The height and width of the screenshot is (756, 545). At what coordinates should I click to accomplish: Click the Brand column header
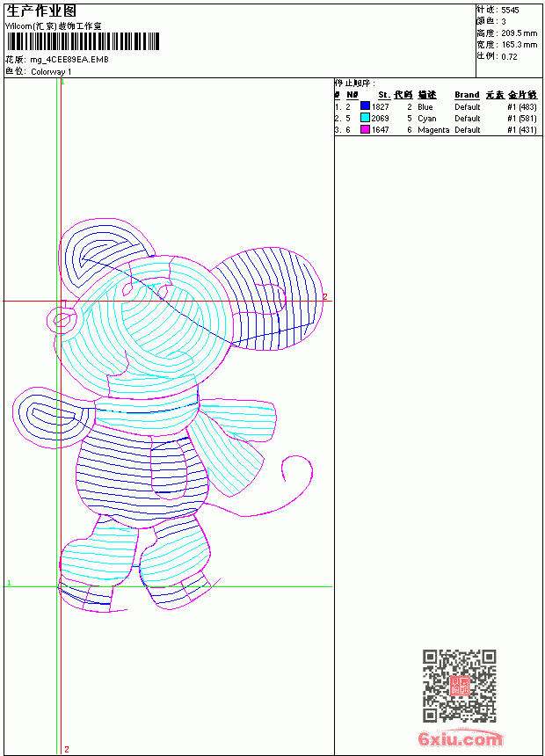tap(467, 95)
